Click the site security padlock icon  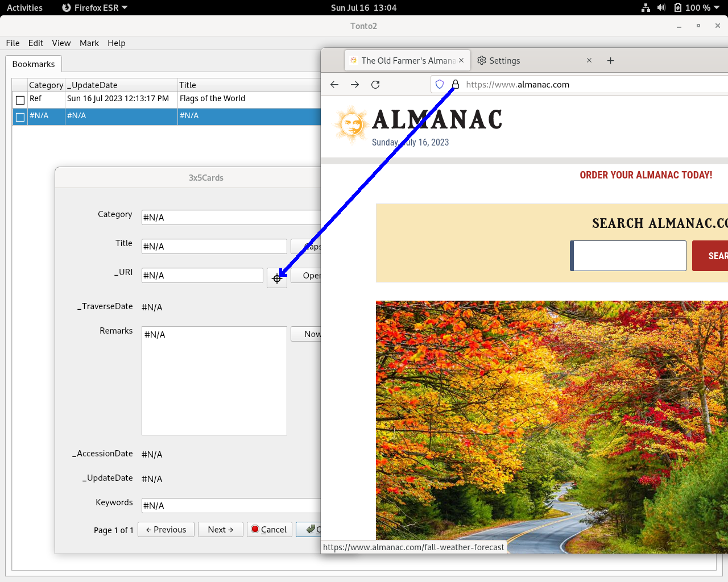[x=455, y=85]
